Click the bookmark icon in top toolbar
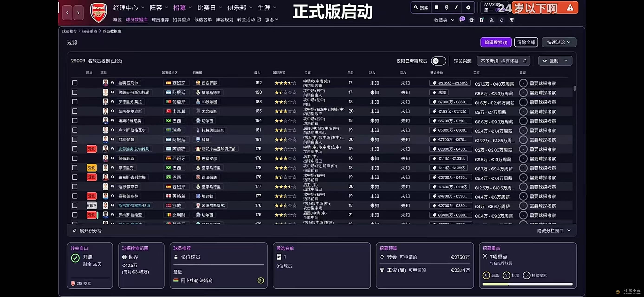The width and height of the screenshot is (644, 297). point(436,7)
